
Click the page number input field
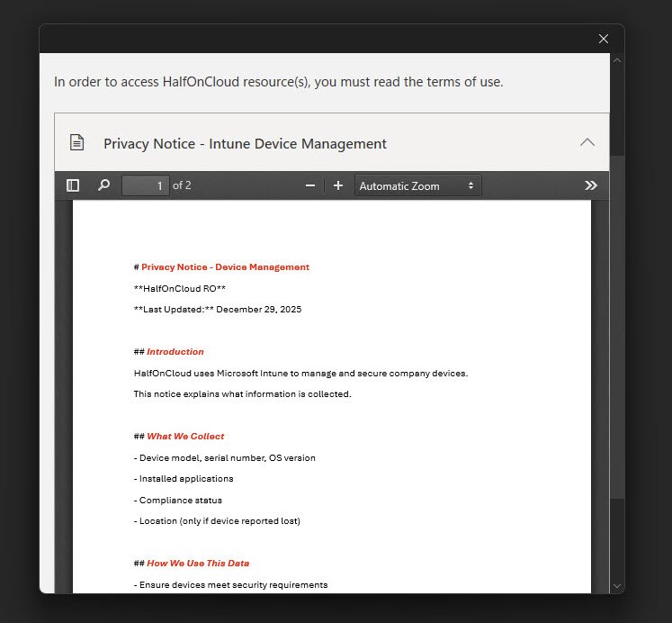coord(146,185)
